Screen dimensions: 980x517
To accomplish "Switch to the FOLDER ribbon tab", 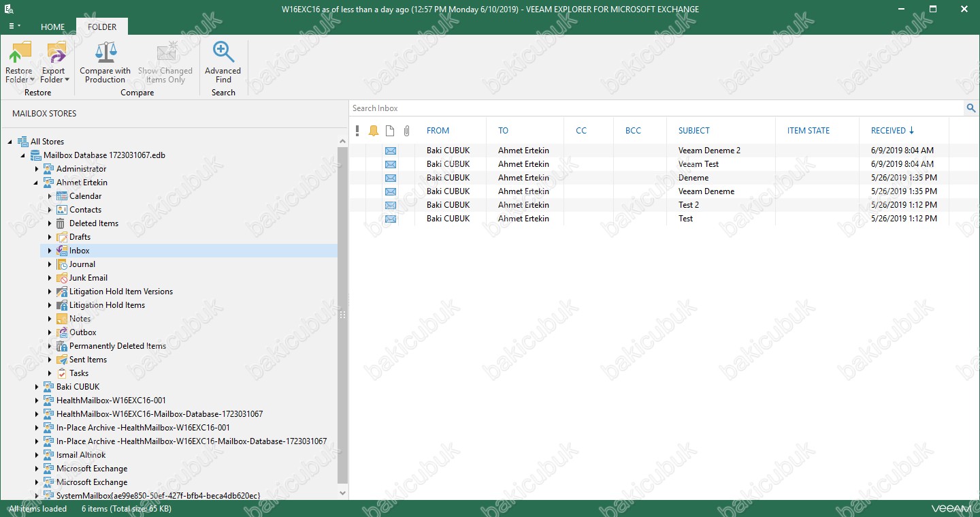I will [x=102, y=27].
